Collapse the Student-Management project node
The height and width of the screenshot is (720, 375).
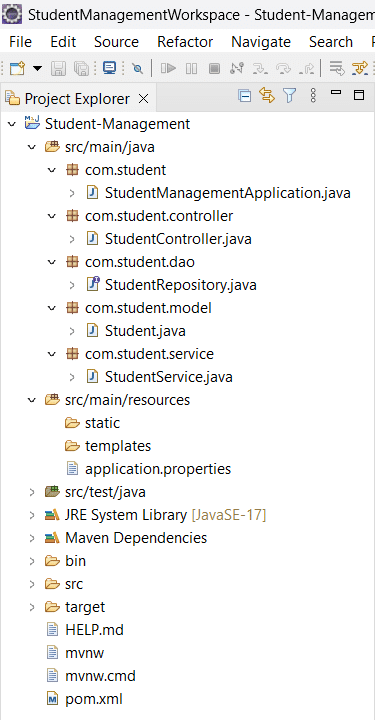(11, 124)
